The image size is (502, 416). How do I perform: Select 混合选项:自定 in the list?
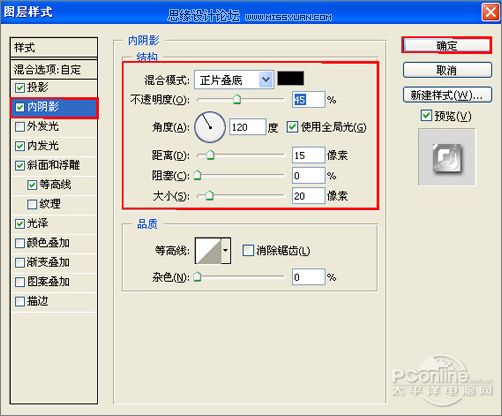point(54,69)
